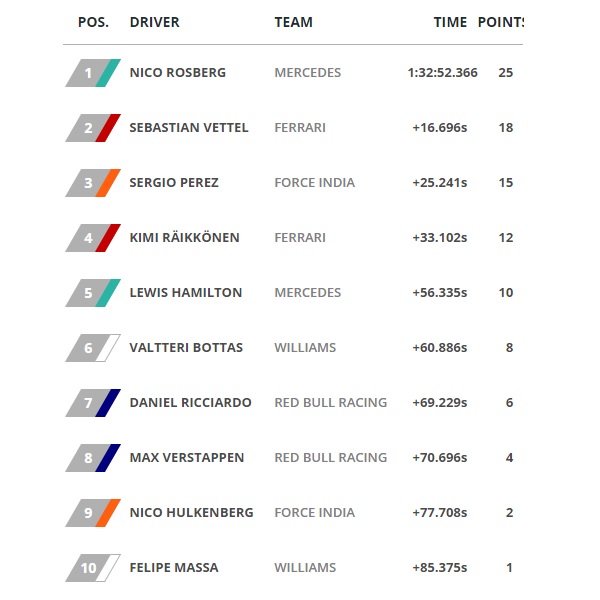600x600 pixels.
Task: Click Rosberg's race time 1:32:52.366
Action: coord(442,73)
